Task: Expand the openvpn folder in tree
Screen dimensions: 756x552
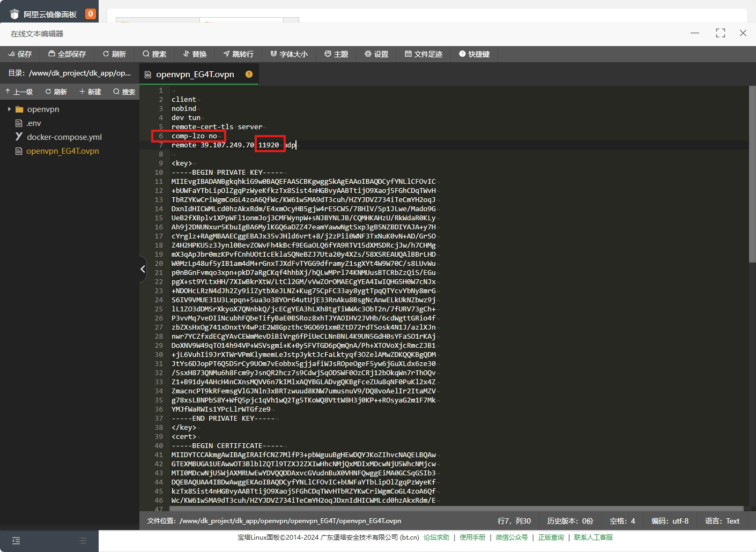Action: (10, 109)
